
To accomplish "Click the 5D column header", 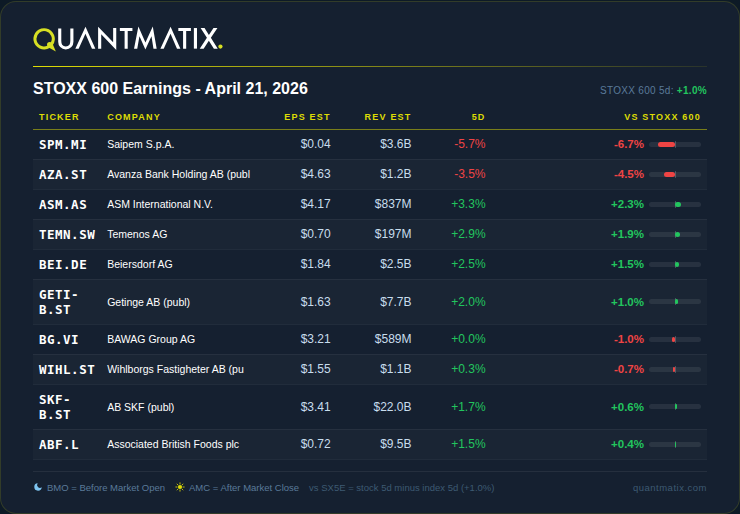I will pyautogui.click(x=478, y=117).
